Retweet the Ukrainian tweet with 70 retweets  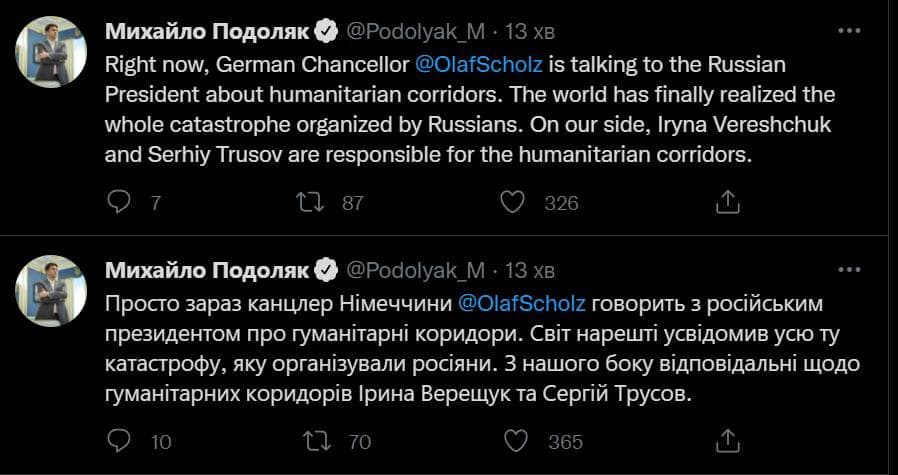313,440
